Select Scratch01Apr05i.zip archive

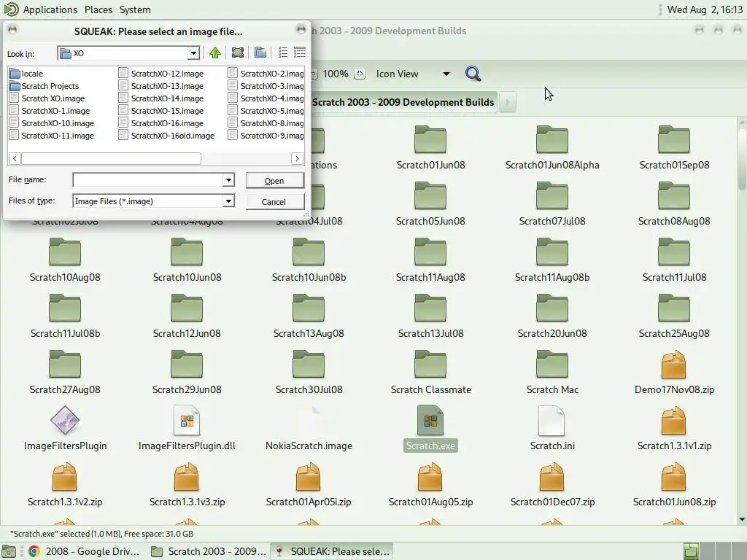(309, 485)
